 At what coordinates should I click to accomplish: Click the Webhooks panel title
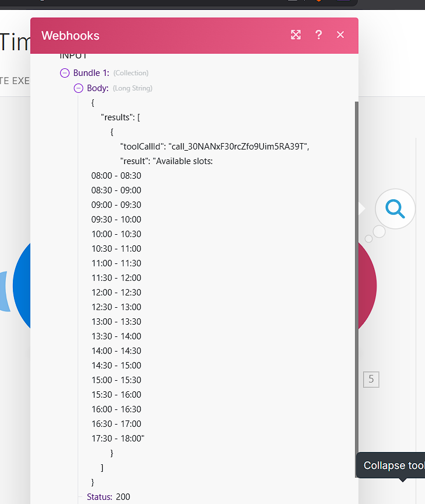point(71,36)
